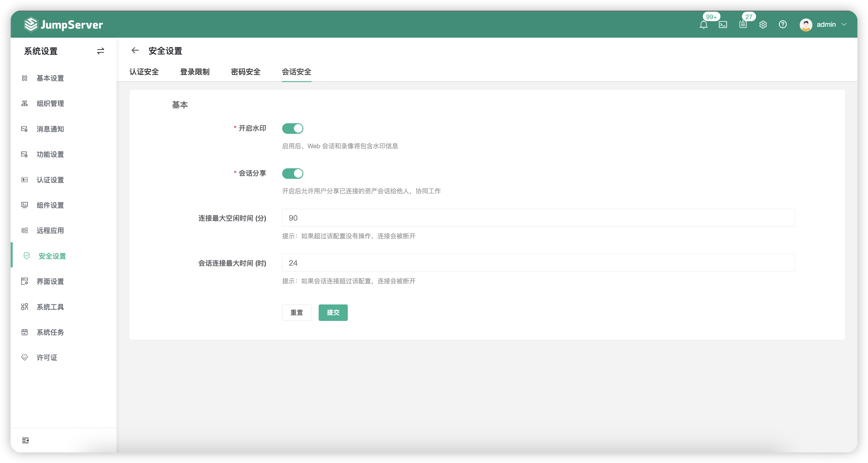Screen dimensions: 868x463
Task: Switch to the 认证安全 tab
Action: [144, 72]
